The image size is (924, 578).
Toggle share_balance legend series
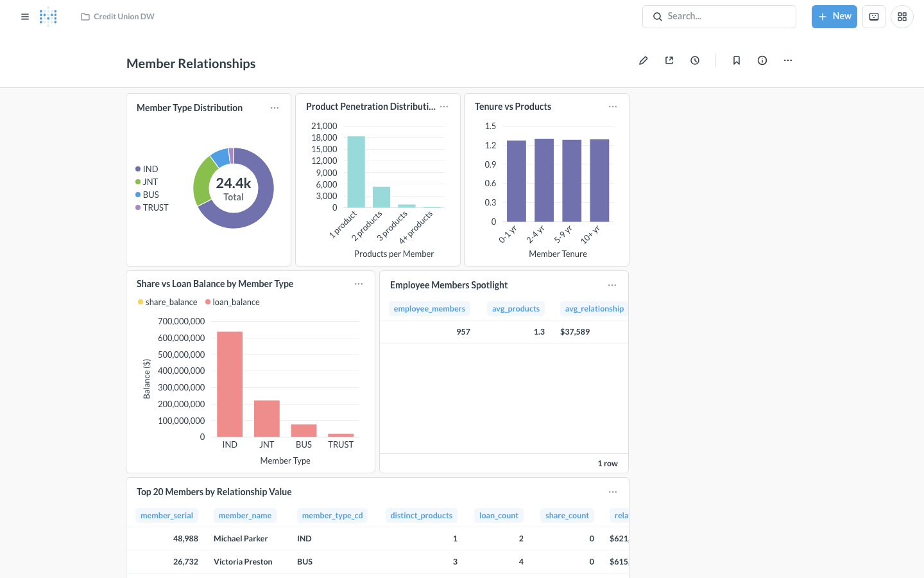pyautogui.click(x=167, y=302)
